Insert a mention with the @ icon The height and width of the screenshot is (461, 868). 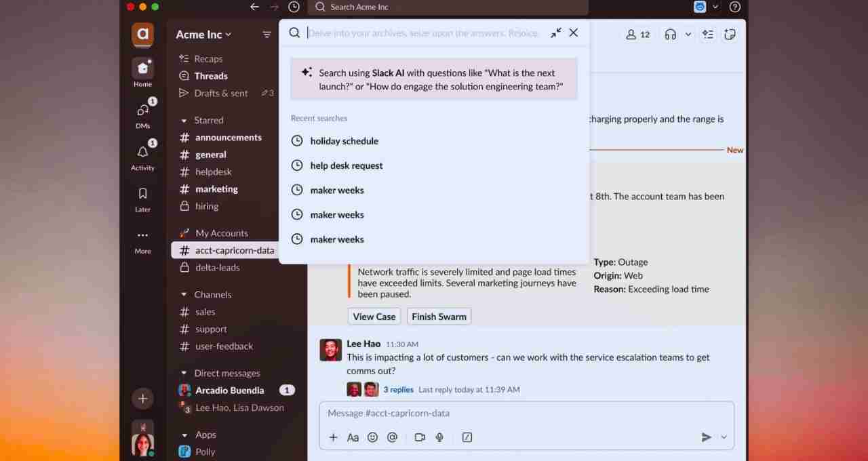click(392, 437)
